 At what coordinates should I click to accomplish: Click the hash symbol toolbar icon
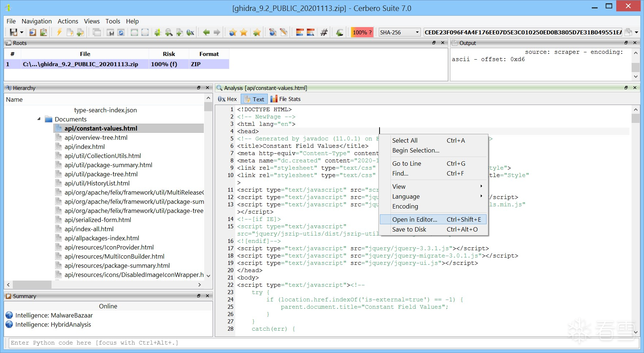(x=324, y=33)
